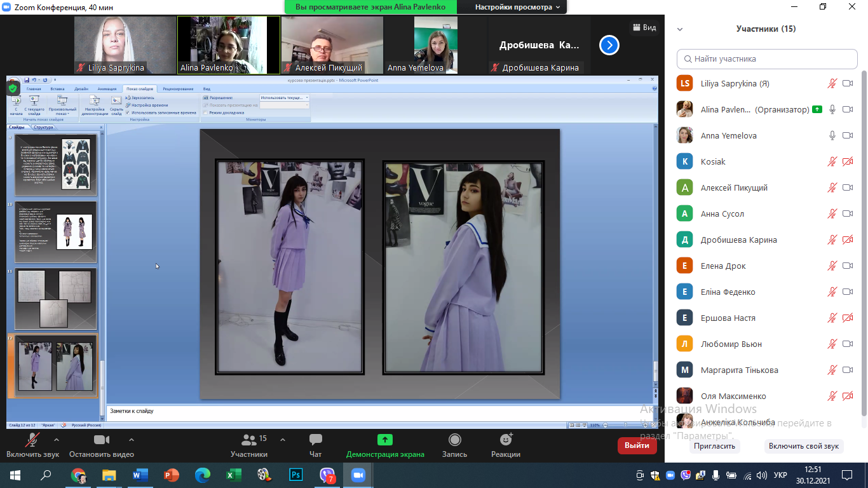
Task: Click the Скрыть слайд icon
Action: pyautogui.click(x=116, y=100)
